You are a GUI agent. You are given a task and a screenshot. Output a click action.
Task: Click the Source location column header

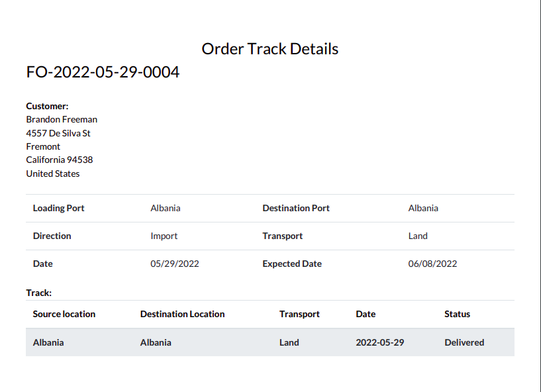coord(64,314)
